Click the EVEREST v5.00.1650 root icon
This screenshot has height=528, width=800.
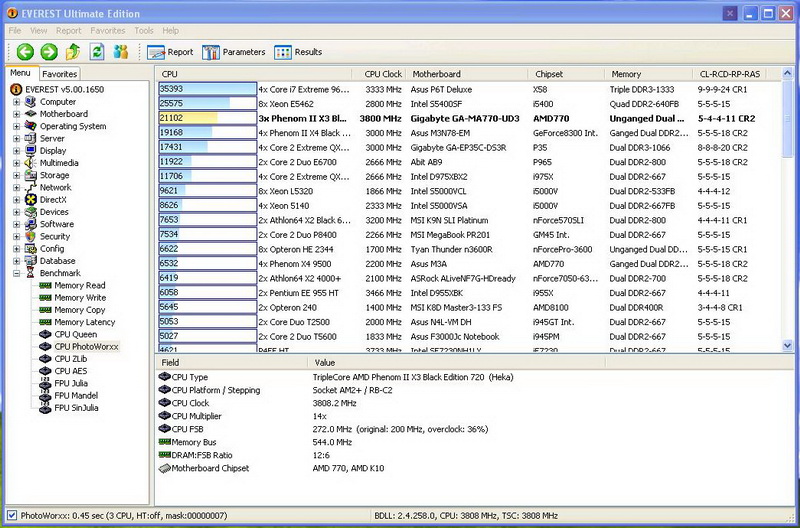pos(16,89)
